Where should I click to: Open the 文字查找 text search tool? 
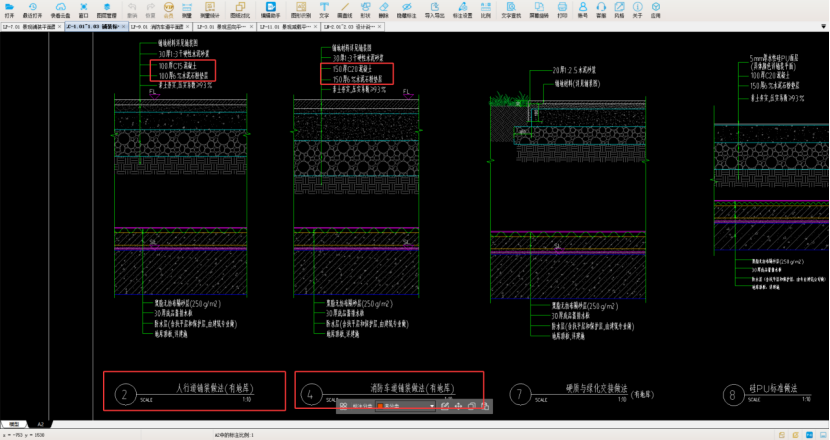tap(510, 9)
